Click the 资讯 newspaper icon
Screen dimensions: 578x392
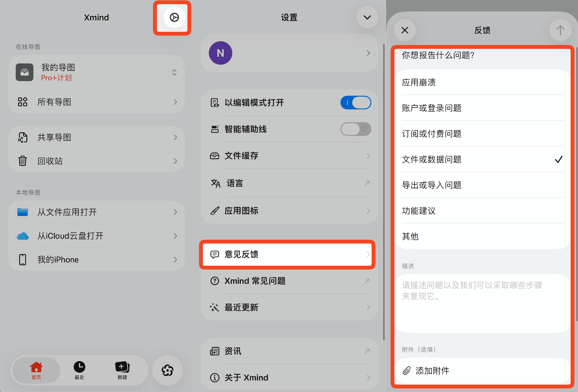(214, 351)
